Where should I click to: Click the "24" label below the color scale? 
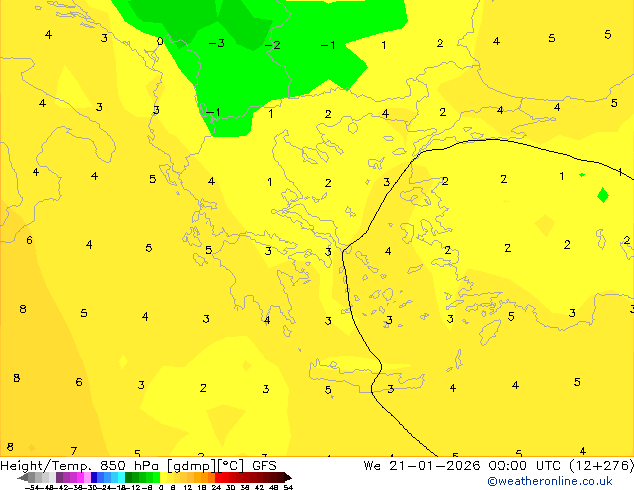tap(216, 487)
